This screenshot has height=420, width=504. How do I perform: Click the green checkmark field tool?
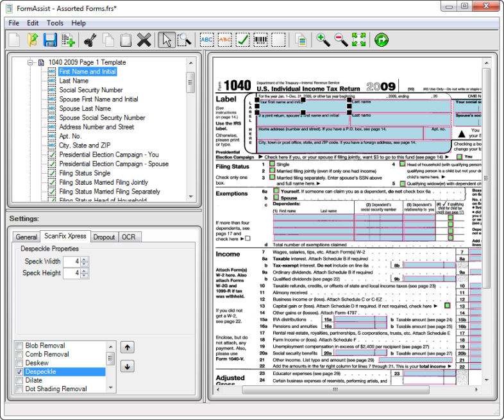point(242,40)
